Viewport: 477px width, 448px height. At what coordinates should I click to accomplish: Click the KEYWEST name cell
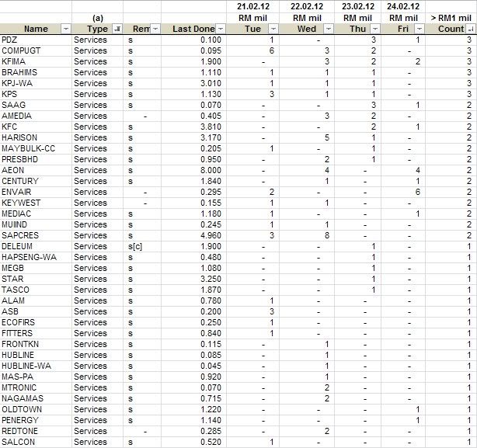pos(36,203)
